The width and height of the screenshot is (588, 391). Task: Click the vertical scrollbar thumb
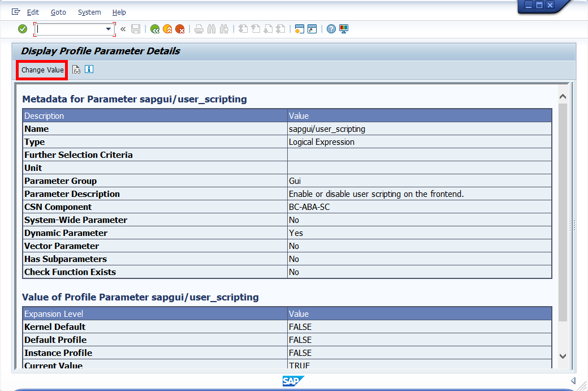563,212
